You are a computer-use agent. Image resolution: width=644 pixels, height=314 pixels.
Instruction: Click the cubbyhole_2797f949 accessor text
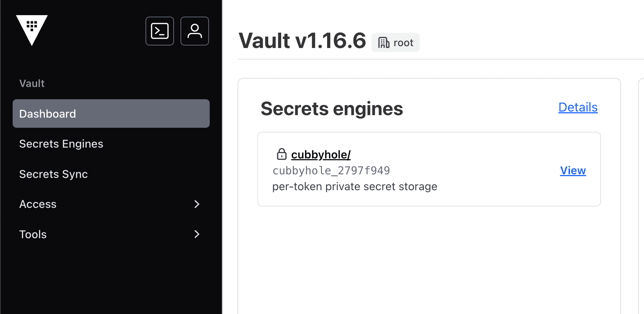point(331,171)
